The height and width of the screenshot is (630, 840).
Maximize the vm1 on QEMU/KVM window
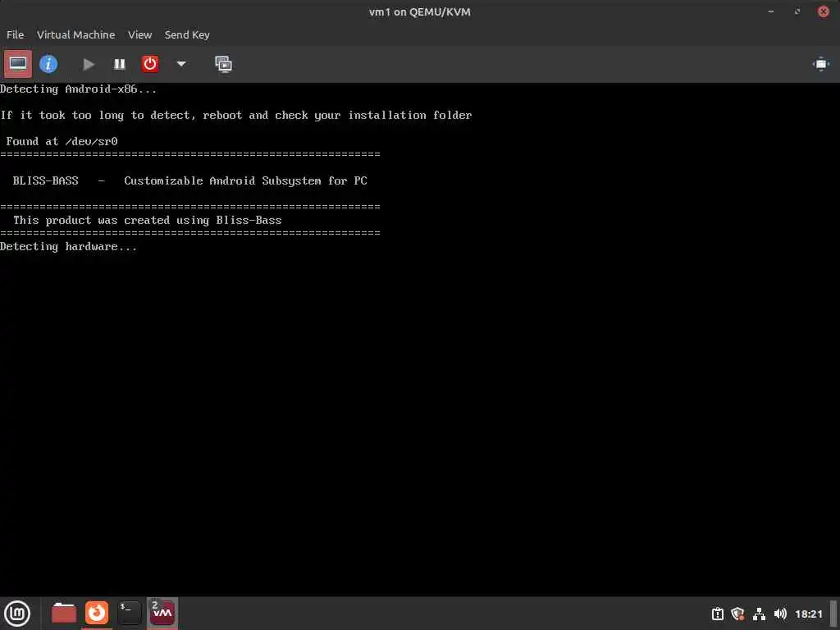point(797,11)
